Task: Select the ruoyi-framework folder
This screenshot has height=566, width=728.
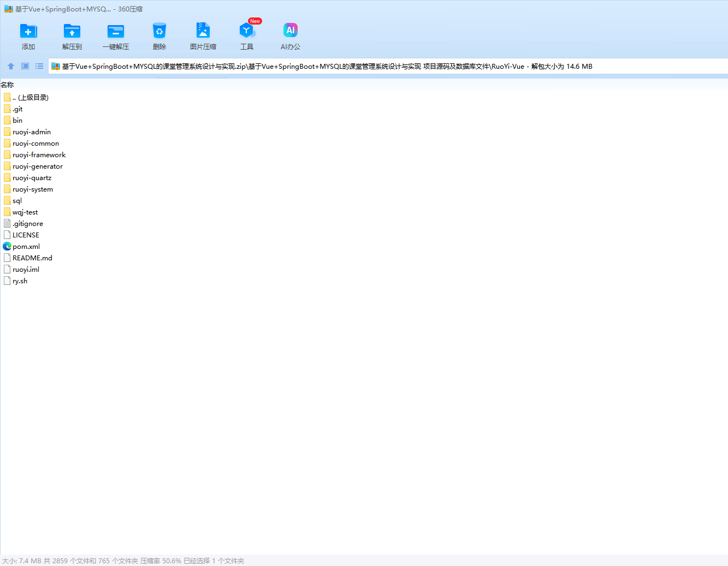Action: coord(34,154)
